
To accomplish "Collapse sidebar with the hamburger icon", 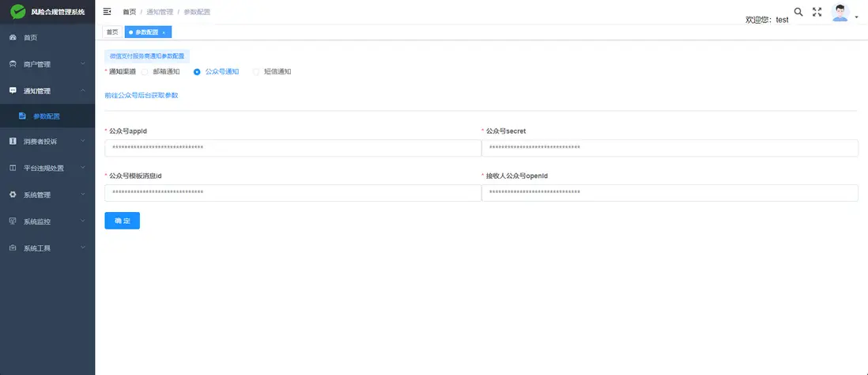I will tap(108, 12).
